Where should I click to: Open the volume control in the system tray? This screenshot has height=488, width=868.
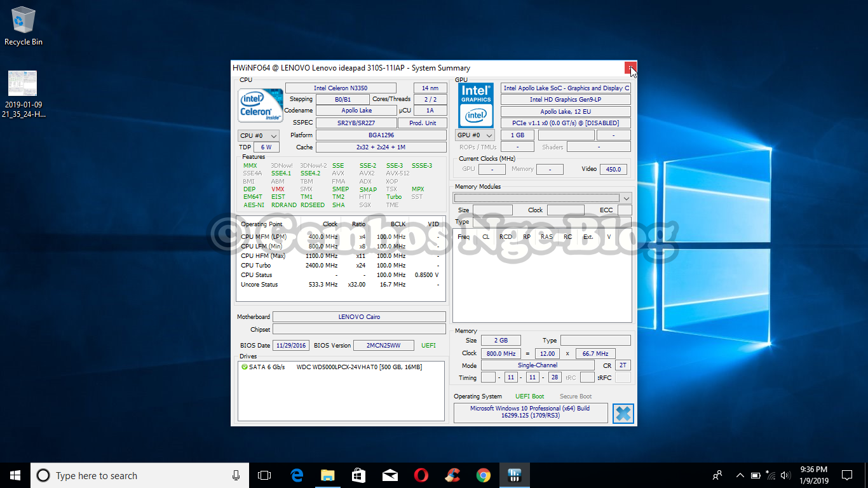(x=785, y=475)
